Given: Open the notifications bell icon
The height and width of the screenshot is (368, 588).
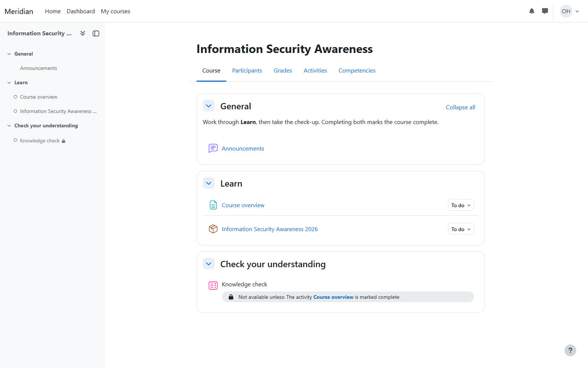Looking at the screenshot, I should (x=532, y=11).
